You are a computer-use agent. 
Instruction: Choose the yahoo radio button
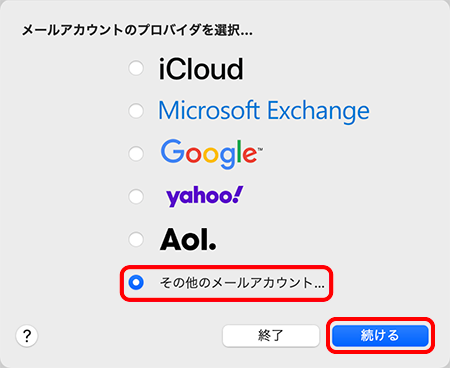pos(136,196)
